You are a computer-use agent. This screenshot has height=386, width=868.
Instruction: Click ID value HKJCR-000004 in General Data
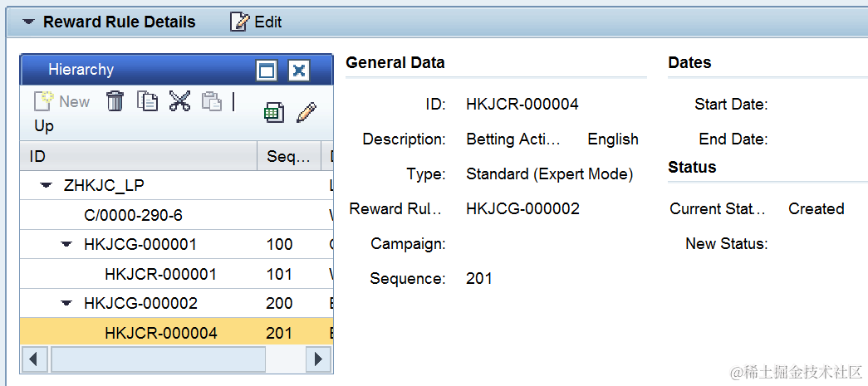(x=522, y=104)
